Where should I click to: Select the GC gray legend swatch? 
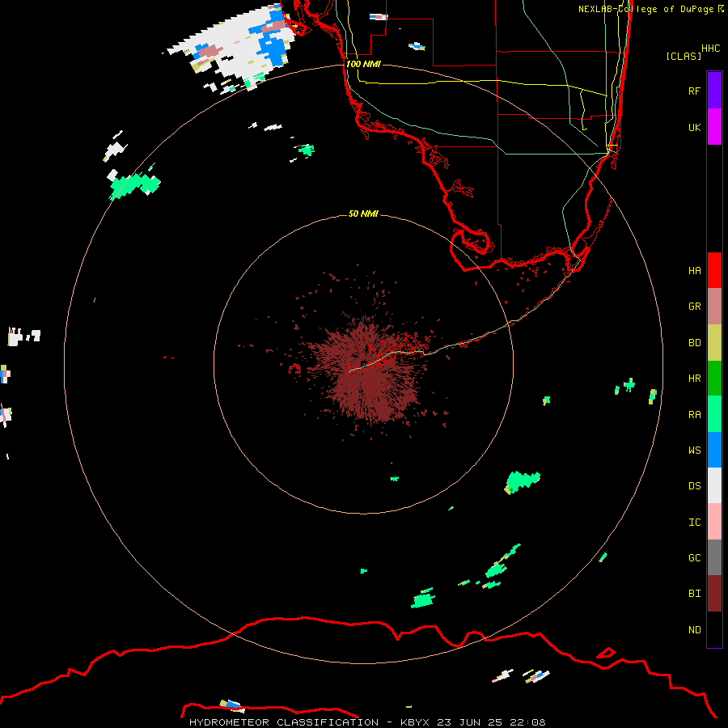point(714,557)
